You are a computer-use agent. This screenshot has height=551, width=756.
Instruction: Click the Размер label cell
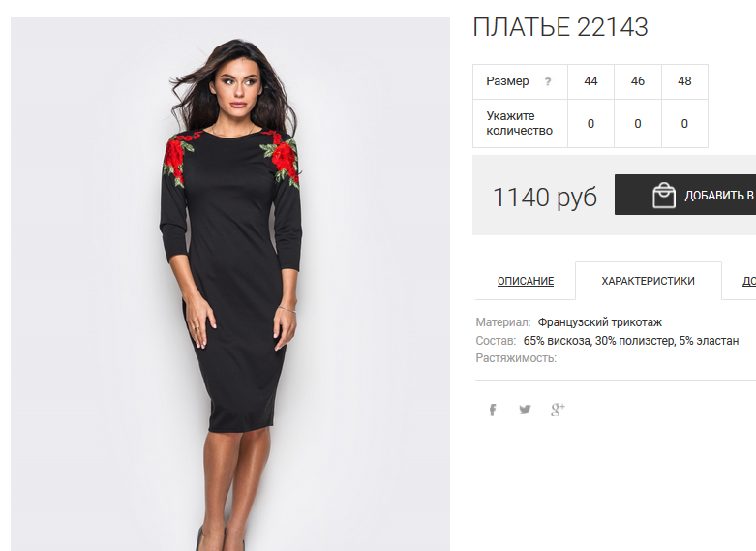pyautogui.click(x=520, y=81)
